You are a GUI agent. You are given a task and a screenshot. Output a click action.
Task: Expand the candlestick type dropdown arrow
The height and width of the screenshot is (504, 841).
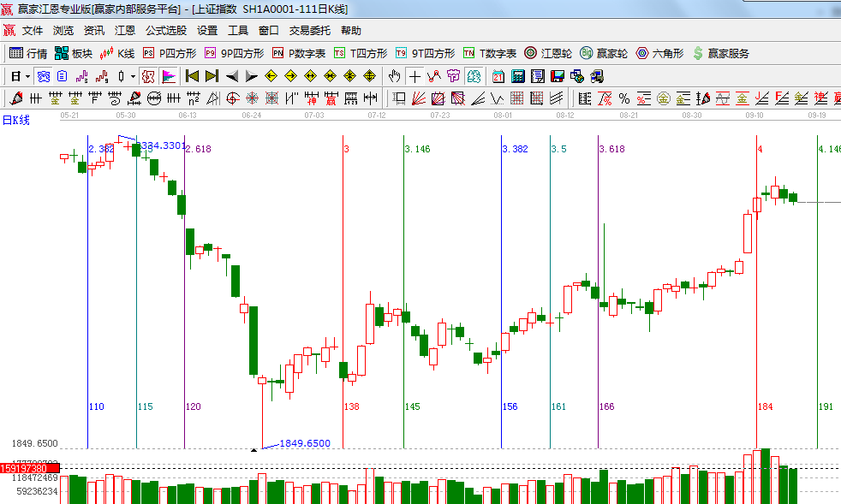[x=133, y=76]
